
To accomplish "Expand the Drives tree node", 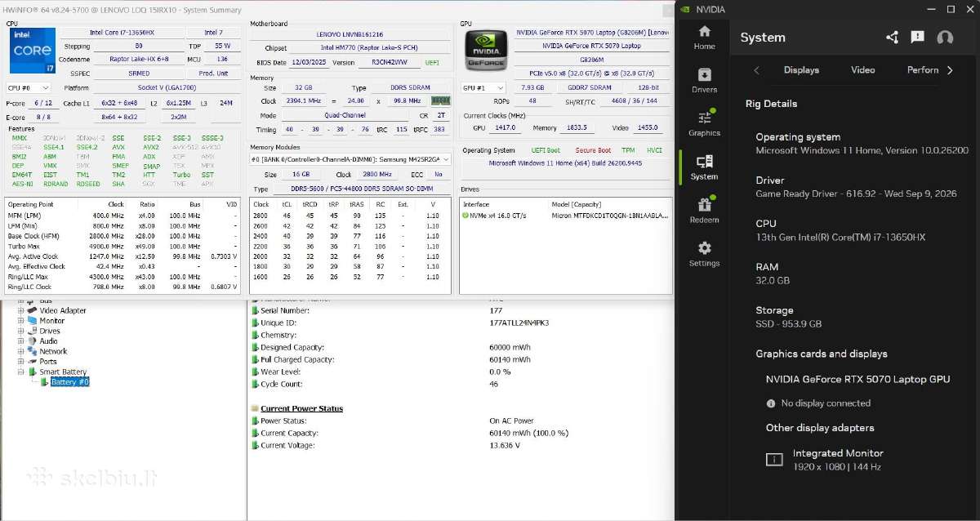I will (21, 331).
